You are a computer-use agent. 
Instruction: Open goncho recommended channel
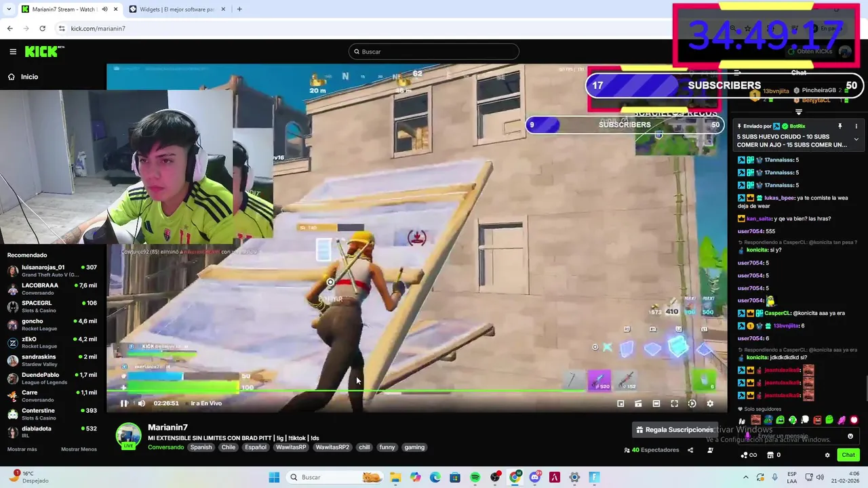point(52,325)
